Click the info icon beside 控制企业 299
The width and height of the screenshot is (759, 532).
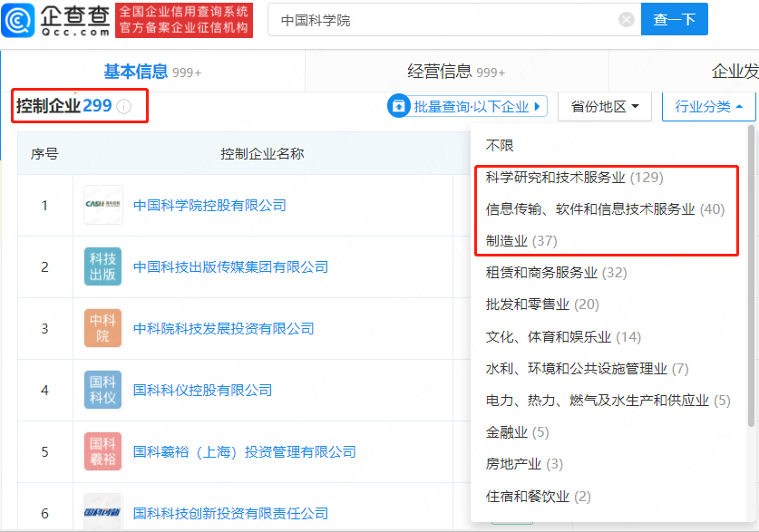(x=124, y=106)
